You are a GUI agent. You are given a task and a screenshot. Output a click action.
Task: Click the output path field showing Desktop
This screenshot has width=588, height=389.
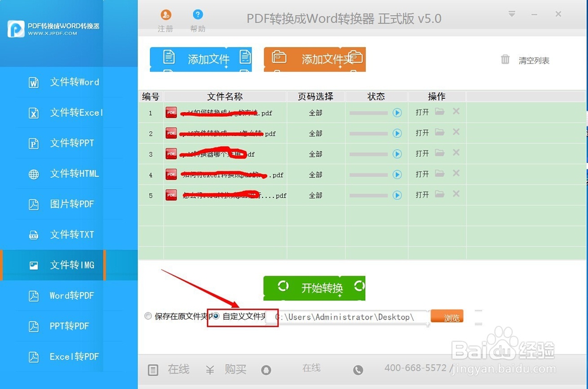pyautogui.click(x=347, y=317)
